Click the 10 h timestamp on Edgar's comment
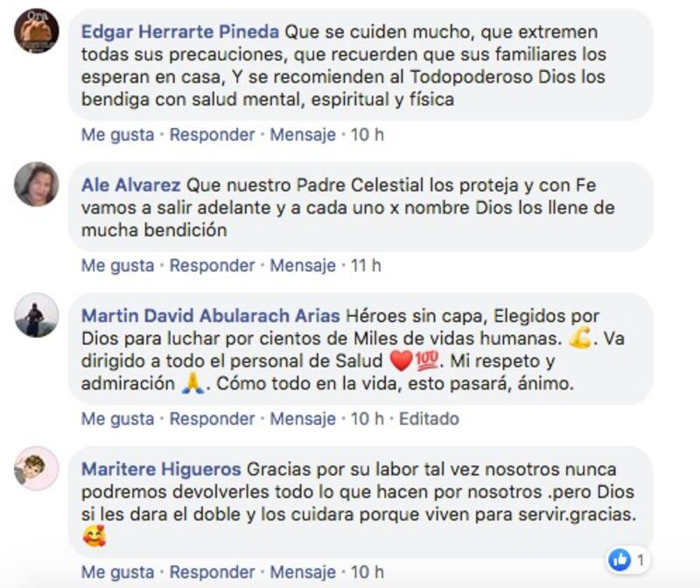The width and height of the screenshot is (700, 588). pos(367,135)
